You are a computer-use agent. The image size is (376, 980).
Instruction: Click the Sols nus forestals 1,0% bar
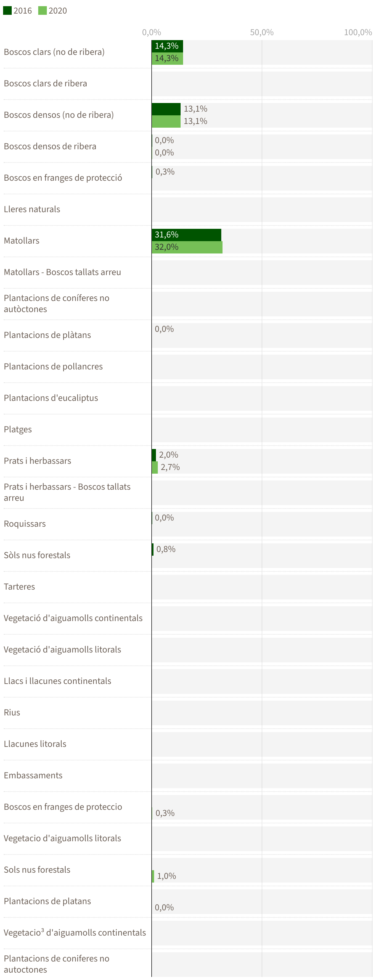pyautogui.click(x=153, y=876)
